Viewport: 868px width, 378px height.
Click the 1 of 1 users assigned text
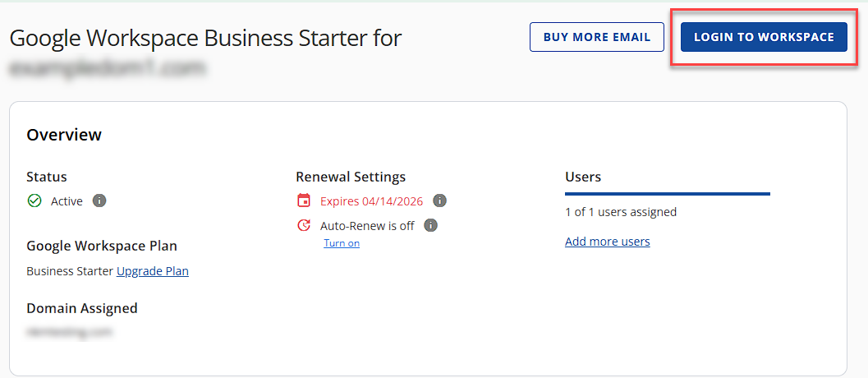click(x=621, y=212)
